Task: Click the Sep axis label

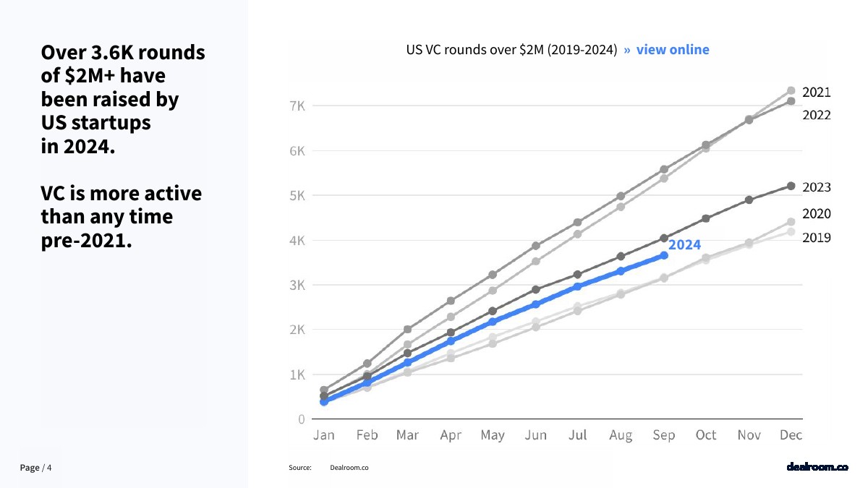Action: [664, 435]
